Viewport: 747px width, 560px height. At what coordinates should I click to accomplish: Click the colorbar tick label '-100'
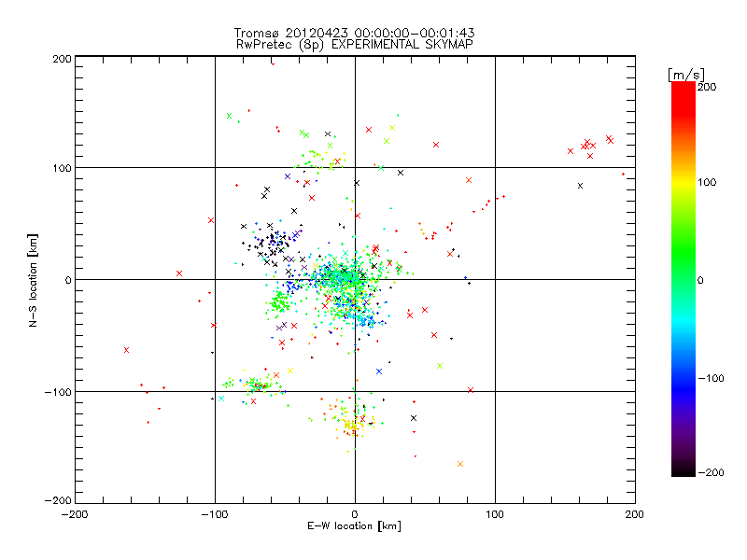[x=711, y=378]
